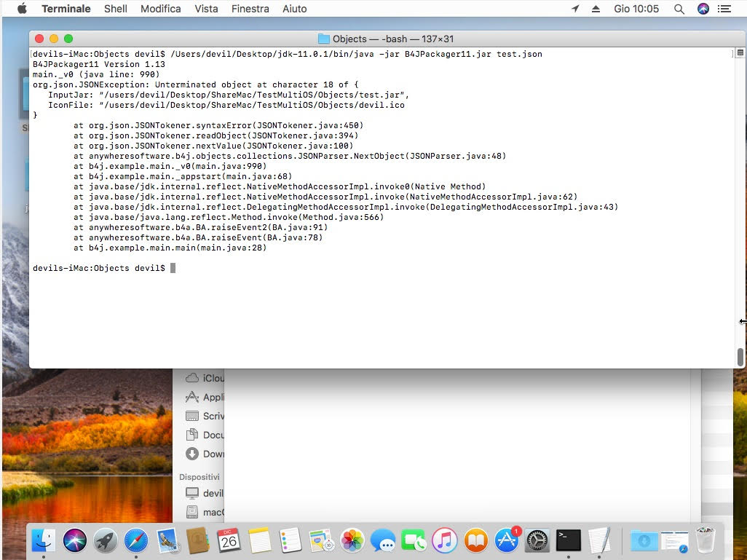
Task: Click stack line 'JSONParser.NextObject'
Action: click(x=290, y=156)
